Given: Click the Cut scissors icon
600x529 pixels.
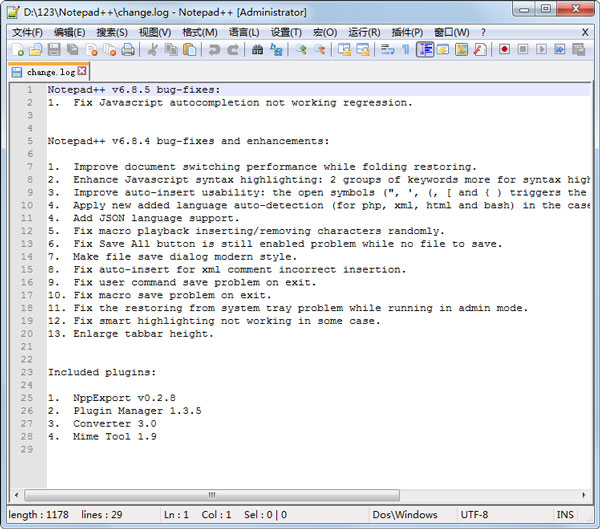Looking at the screenshot, I should [152, 50].
